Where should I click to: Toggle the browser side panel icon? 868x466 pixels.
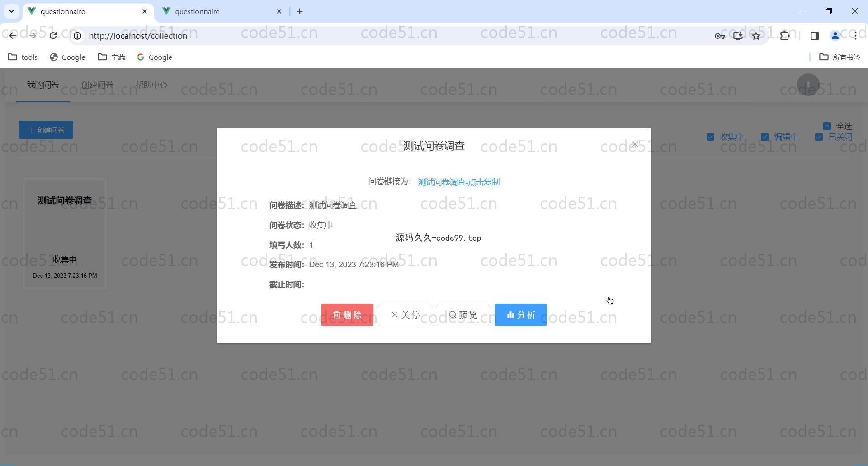click(x=814, y=36)
